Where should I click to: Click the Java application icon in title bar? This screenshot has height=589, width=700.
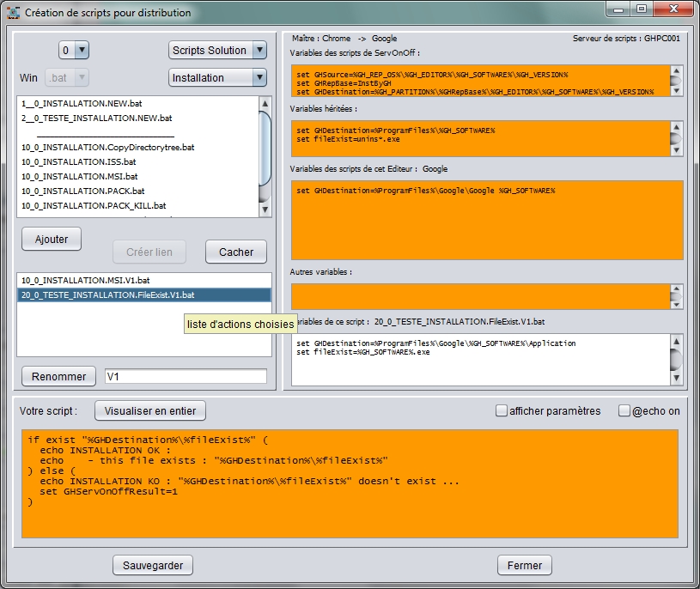click(x=13, y=13)
